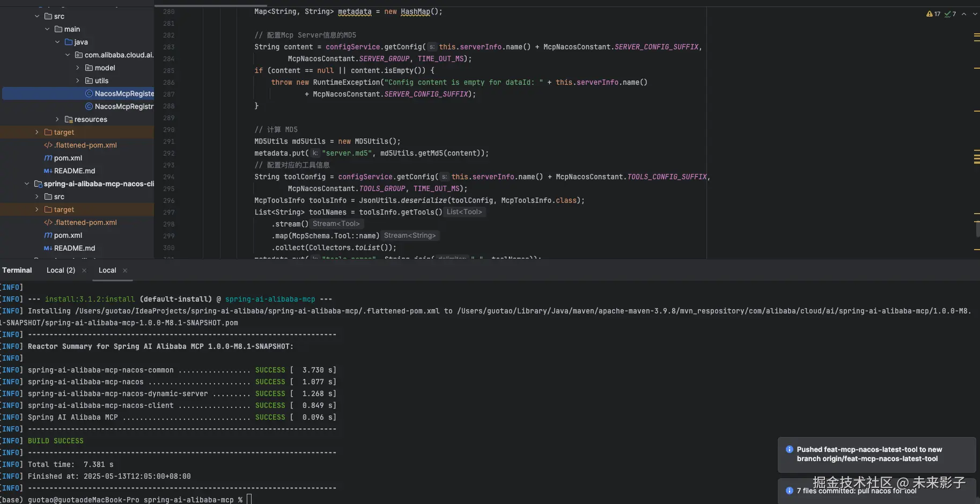Click the class icon of NacosMcpRegistr file
The width and height of the screenshot is (980, 504).
(x=89, y=106)
